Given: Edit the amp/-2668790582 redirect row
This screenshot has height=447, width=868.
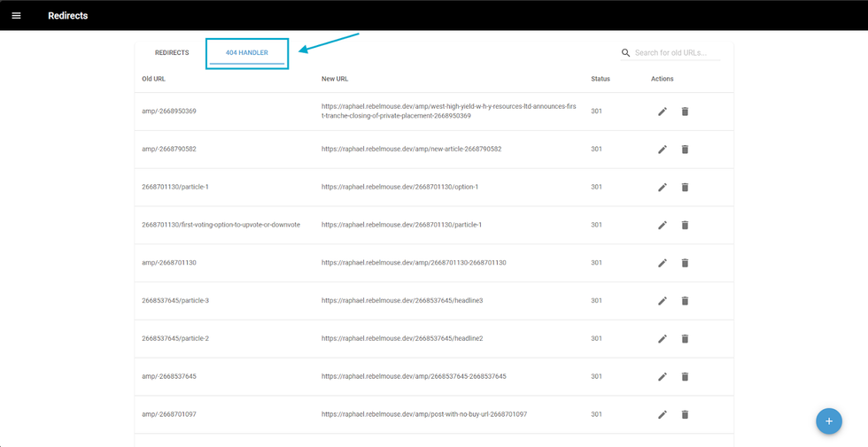Looking at the screenshot, I should coord(662,150).
